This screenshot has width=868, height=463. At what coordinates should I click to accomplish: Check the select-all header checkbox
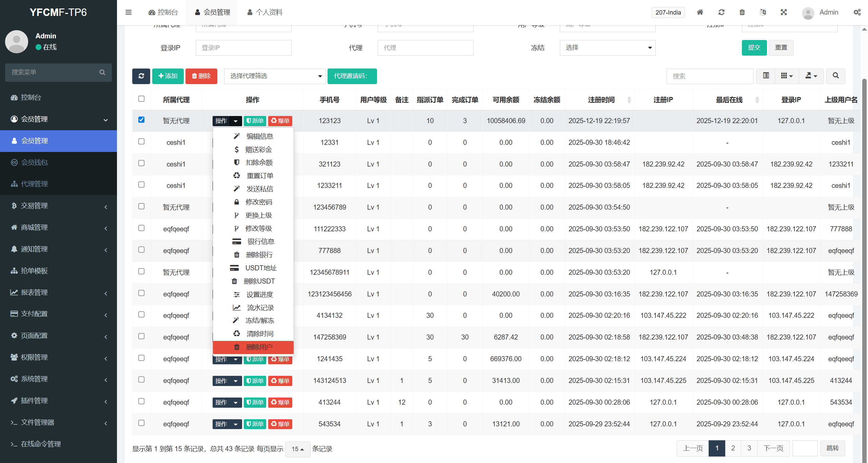141,99
